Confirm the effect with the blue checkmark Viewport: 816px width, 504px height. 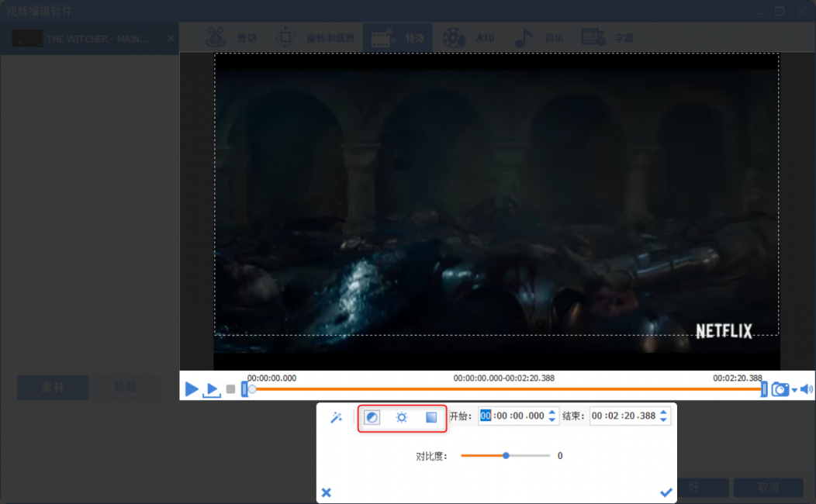click(x=666, y=492)
